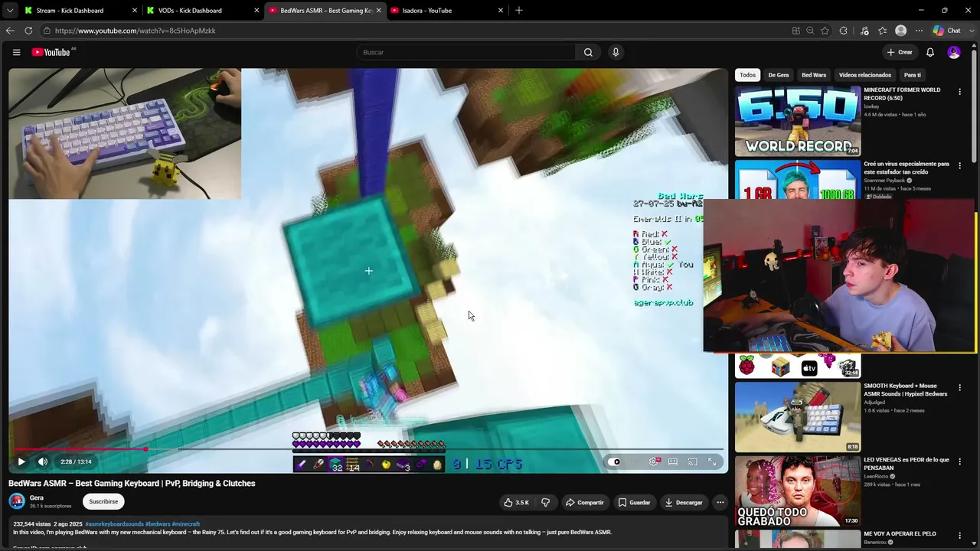
Task: Zoom out using the address bar magnifier
Action: (x=810, y=31)
